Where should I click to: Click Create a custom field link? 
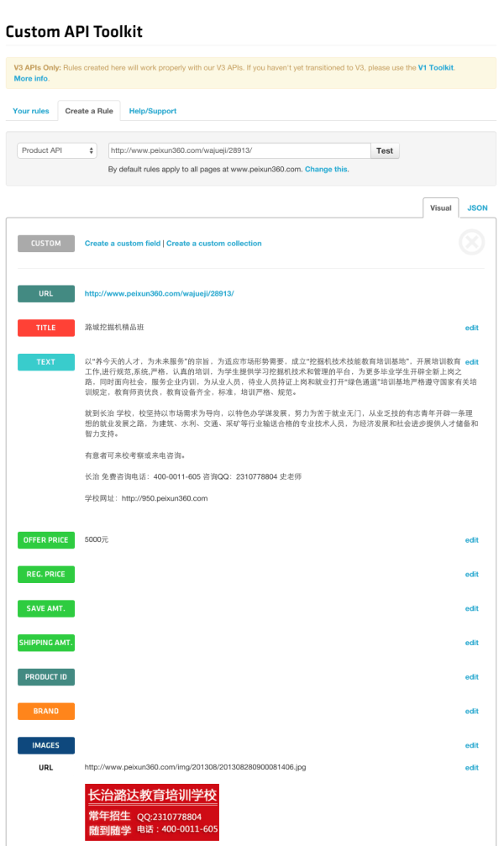tap(123, 244)
